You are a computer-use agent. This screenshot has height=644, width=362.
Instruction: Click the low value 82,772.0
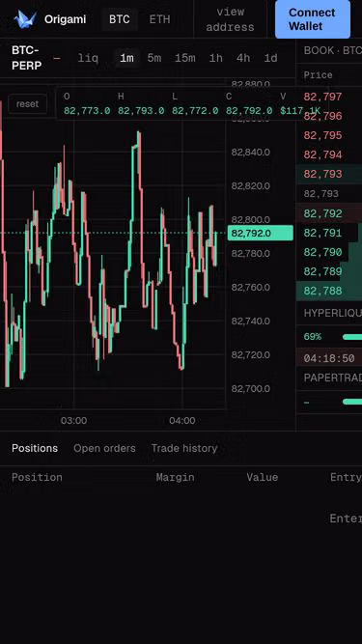tap(195, 111)
